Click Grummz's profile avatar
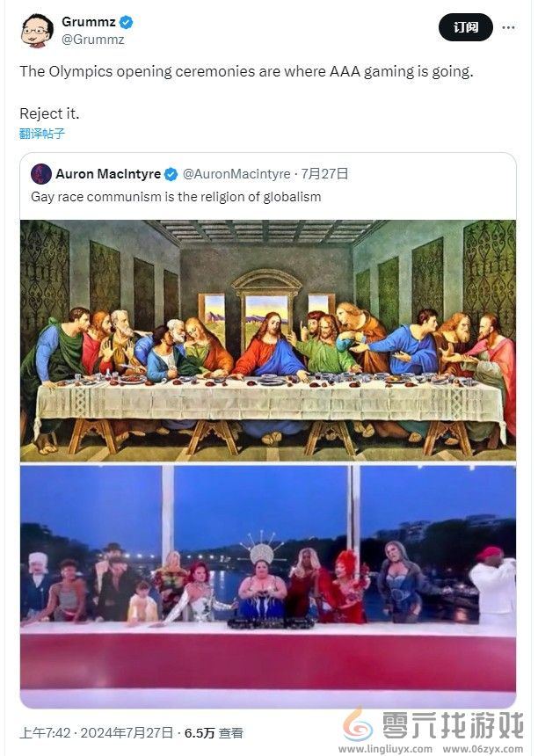Screen dimensions: 538x756 [36, 31]
